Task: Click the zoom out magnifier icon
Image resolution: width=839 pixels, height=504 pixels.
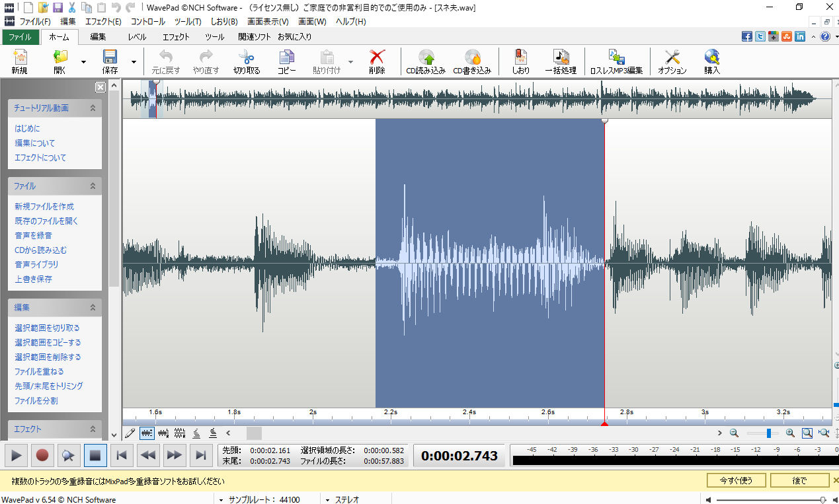Action: tap(734, 433)
